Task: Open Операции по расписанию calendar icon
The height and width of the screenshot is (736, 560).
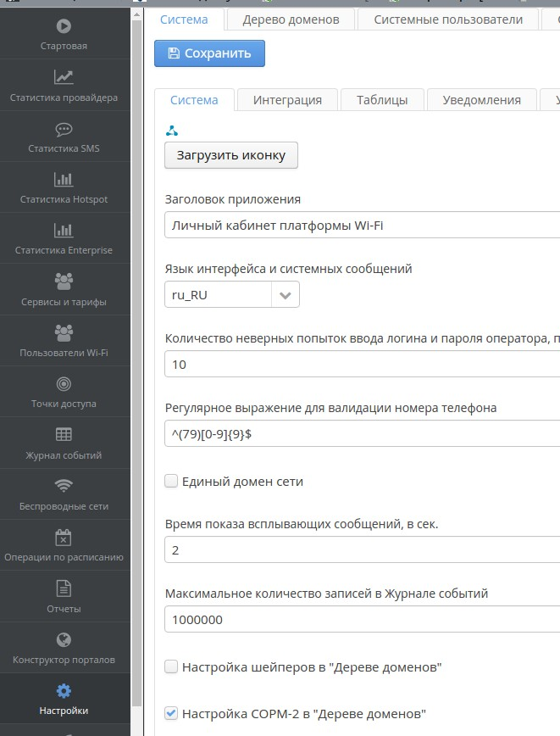Action: click(64, 537)
